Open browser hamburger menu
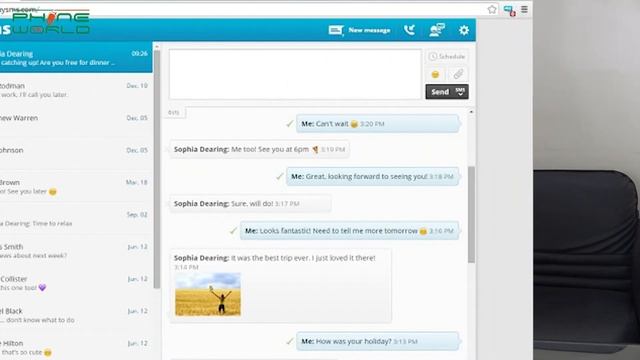 pos(524,9)
